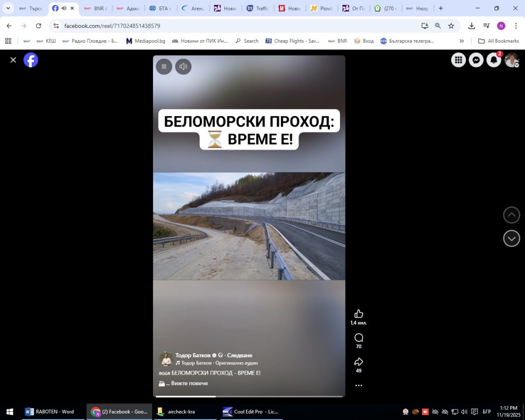
Task: Close the reel viewer
Action: coord(13,60)
